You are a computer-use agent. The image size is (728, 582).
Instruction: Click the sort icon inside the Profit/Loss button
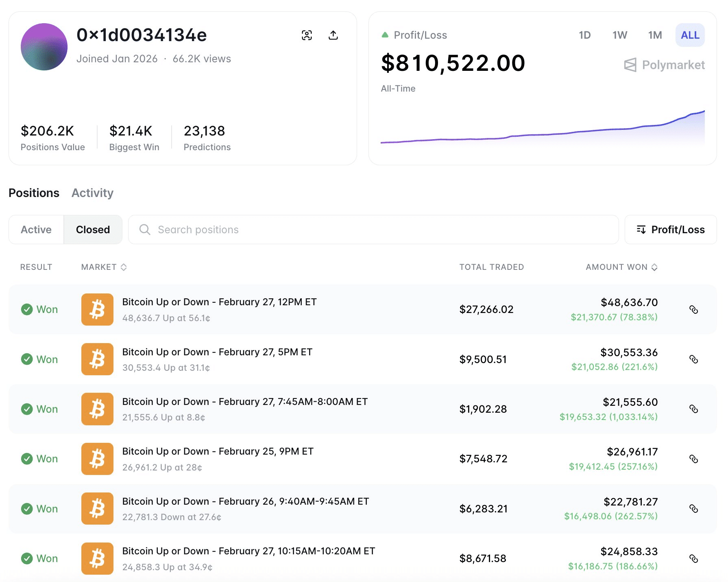click(x=642, y=230)
